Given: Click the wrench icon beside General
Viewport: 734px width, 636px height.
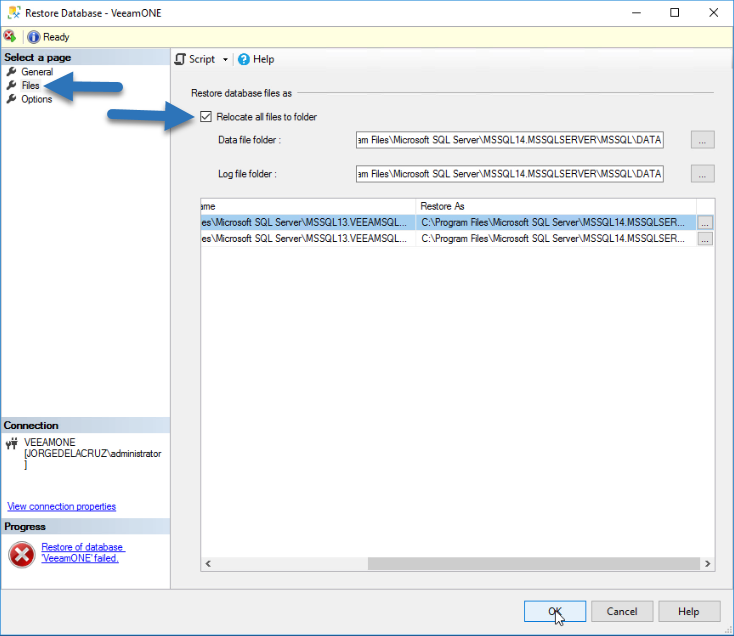Looking at the screenshot, I should (x=12, y=72).
